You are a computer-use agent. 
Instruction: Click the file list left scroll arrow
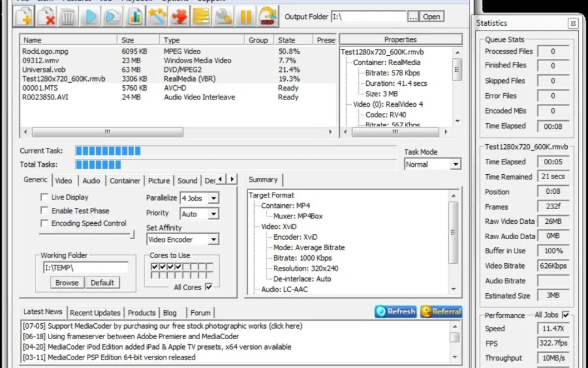pos(25,132)
